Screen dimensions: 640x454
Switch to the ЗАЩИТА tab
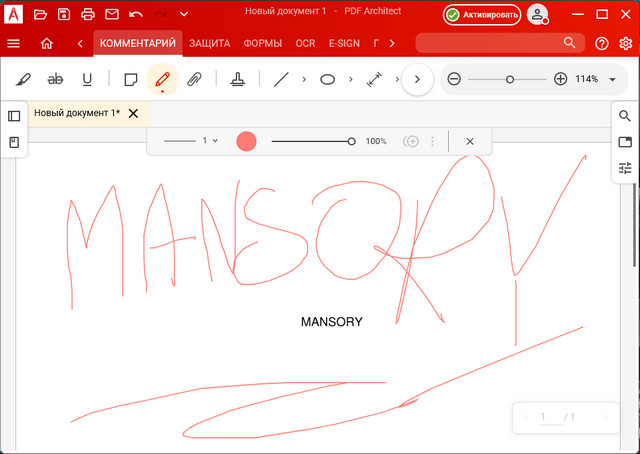(208, 44)
